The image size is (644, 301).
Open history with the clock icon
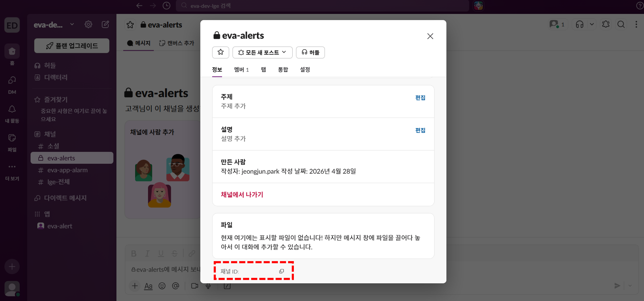pos(166,5)
